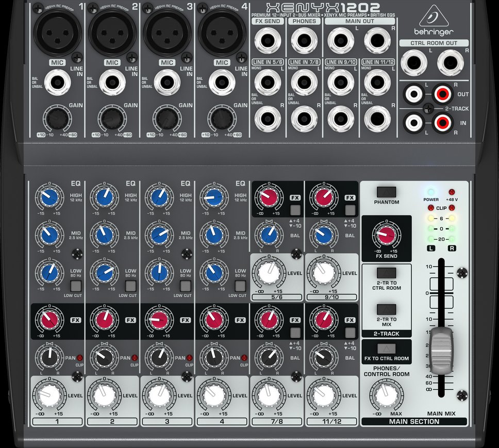Click the channel 1 GAIN knob
This screenshot has width=499, height=448.
(x=58, y=120)
